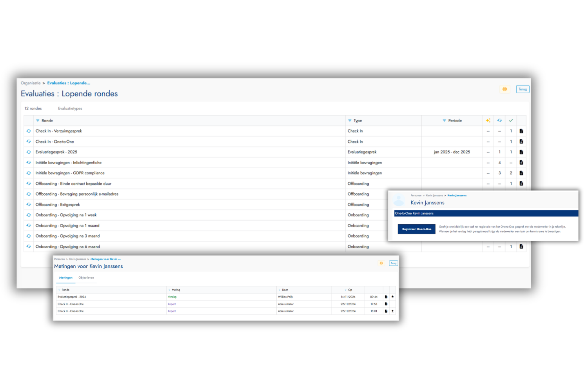The width and height of the screenshot is (588, 392).
Task: Click the print icon on Evaluaties page
Action: tap(505, 89)
